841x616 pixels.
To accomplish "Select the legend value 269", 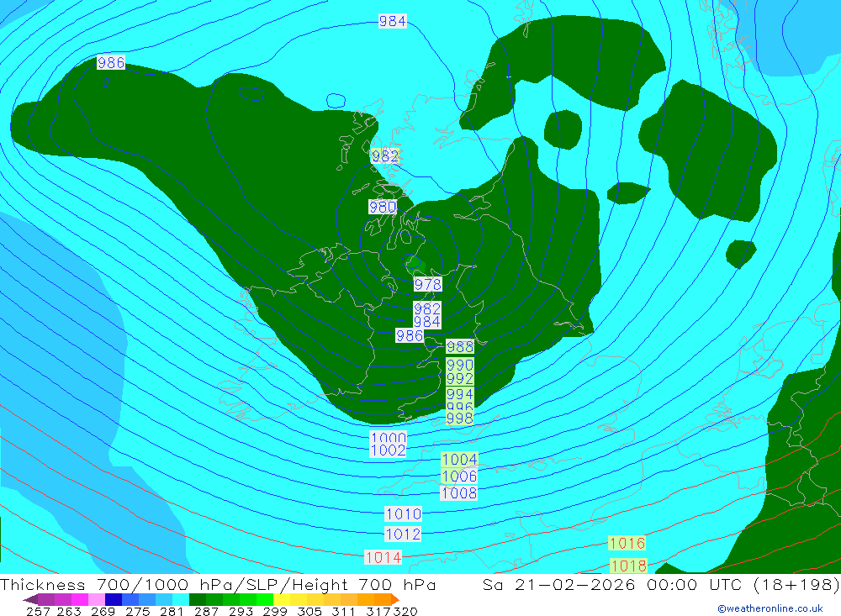I will (x=103, y=611).
